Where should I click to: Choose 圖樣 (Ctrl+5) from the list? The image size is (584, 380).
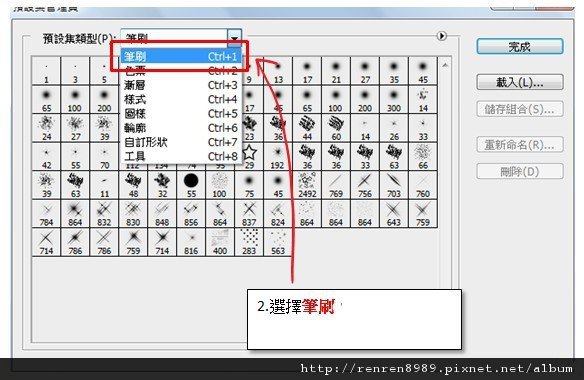181,113
